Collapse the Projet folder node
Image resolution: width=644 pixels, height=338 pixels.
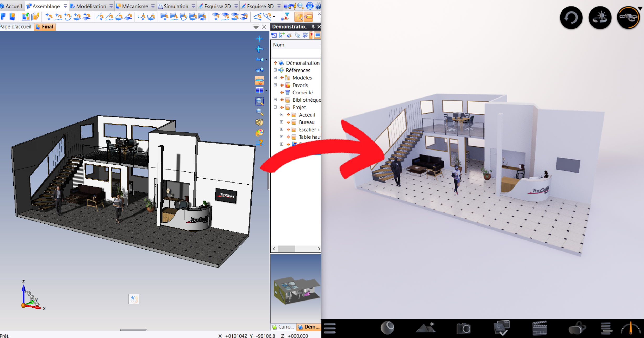point(275,107)
